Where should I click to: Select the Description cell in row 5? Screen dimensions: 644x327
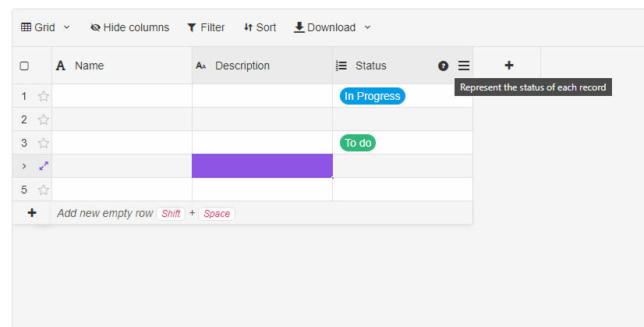[262, 190]
